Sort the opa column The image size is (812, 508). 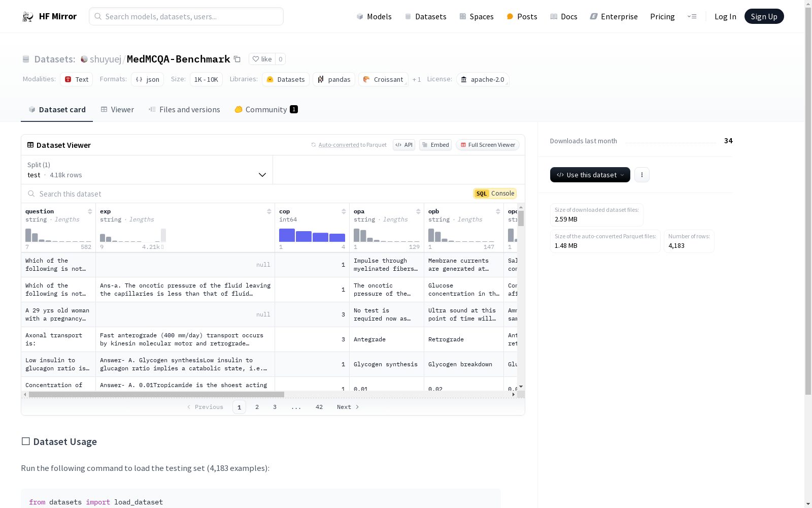tap(418, 211)
